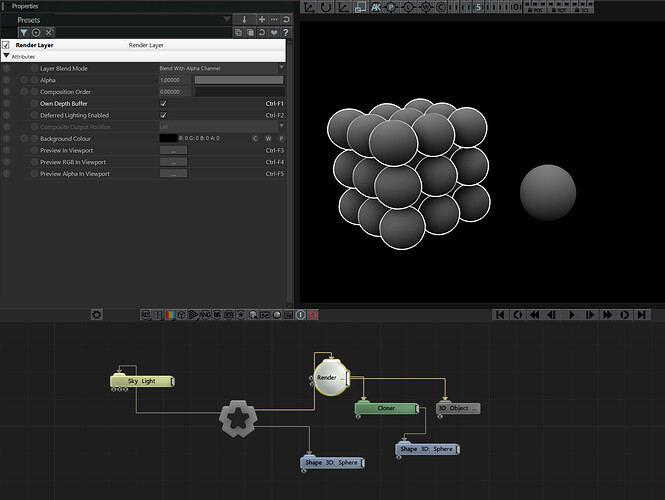The image size is (665, 500).
Task: Click the heart favourite icon
Action: click(x=274, y=32)
